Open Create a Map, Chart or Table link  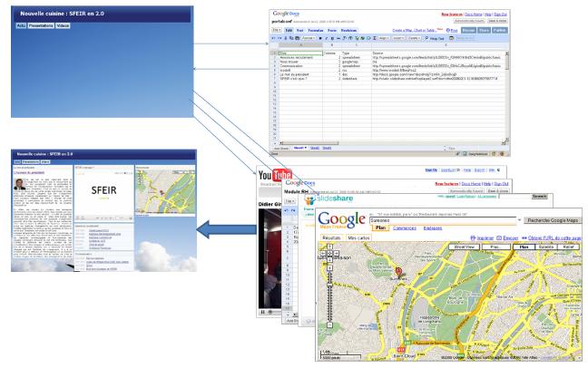click(x=415, y=30)
